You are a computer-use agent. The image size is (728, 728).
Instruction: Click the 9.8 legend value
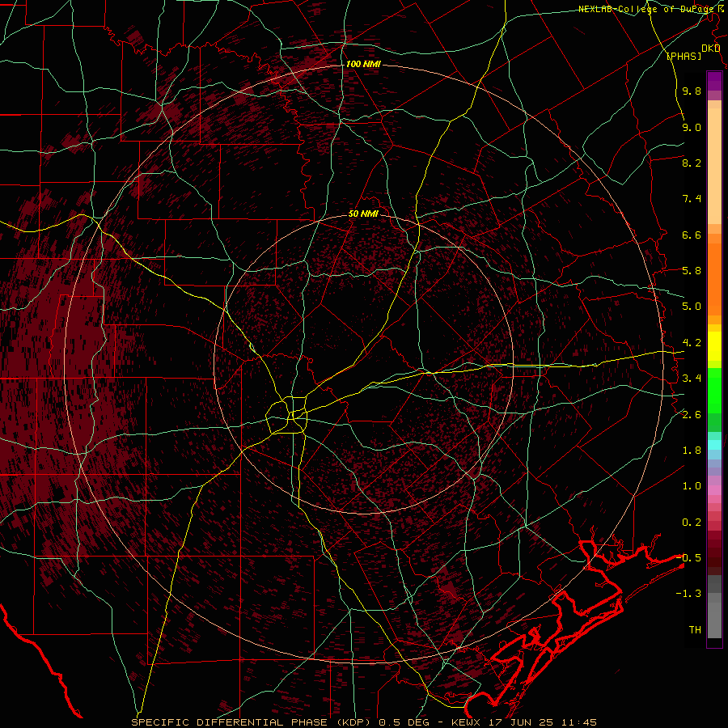coord(692,91)
